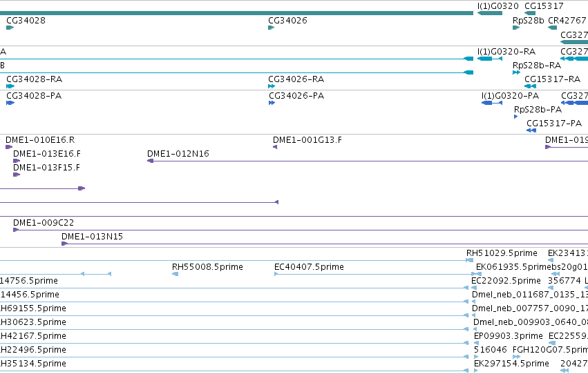Click the EK234131 EST label

click(x=568, y=253)
